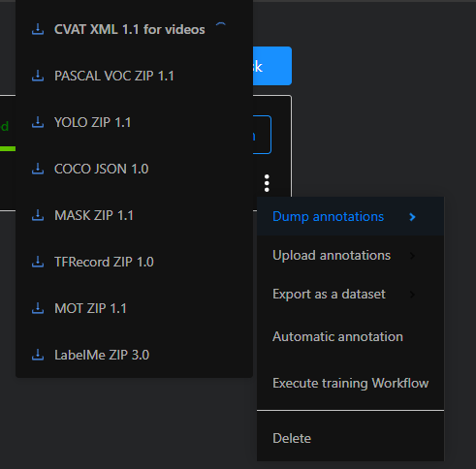Viewport: 476px width, 469px height.
Task: Open Export as a dataset submenu
Action: click(350, 295)
